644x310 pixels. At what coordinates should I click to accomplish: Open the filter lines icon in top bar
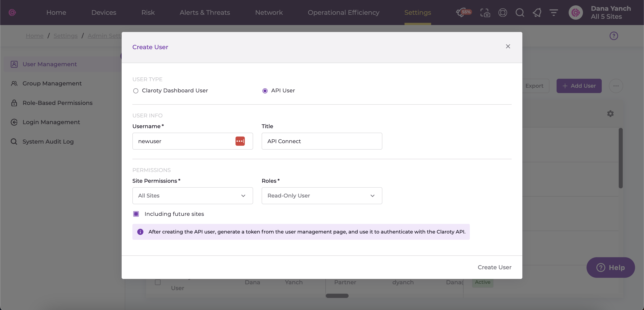point(554,13)
